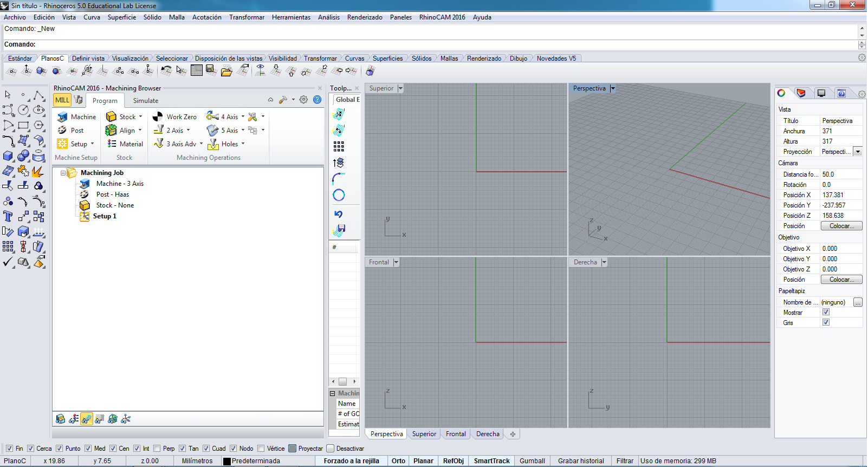Screen dimensions: 868x467
Task: Open the Holes machining operation
Action: [213, 144]
